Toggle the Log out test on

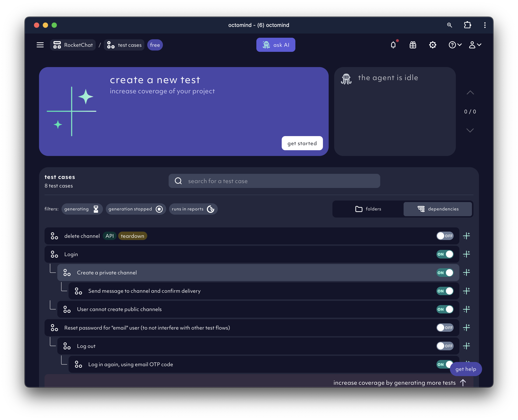(445, 346)
